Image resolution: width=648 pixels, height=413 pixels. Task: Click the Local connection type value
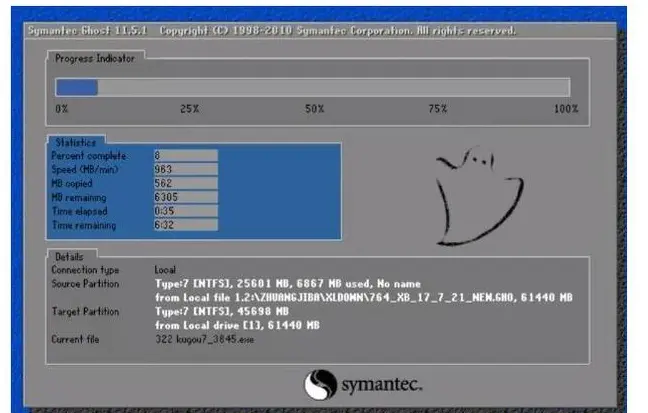165,270
